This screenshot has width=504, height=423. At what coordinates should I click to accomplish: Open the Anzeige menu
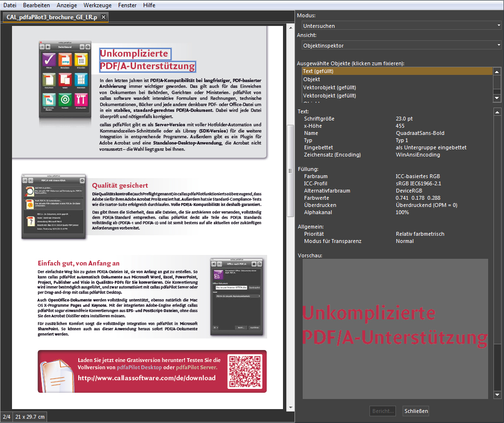pyautogui.click(x=67, y=5)
